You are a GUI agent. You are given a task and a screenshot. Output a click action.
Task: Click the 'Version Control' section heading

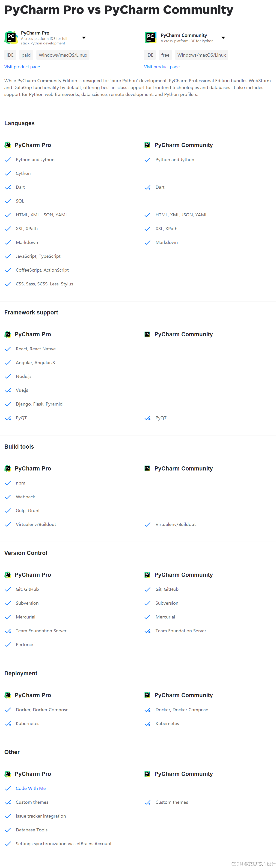click(x=26, y=553)
